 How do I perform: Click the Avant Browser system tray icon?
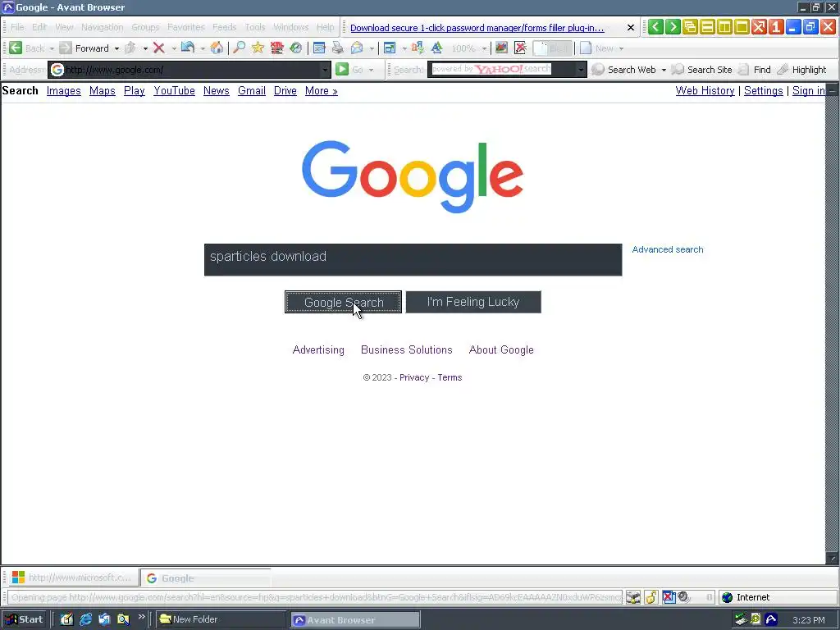tap(771, 619)
